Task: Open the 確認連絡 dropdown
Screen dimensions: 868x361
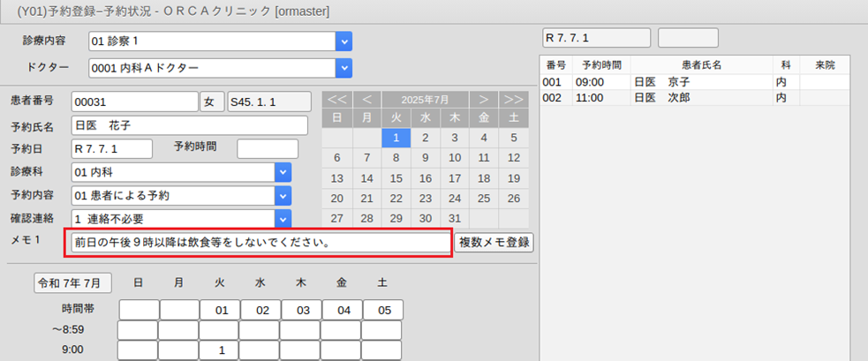Action: pos(283,218)
